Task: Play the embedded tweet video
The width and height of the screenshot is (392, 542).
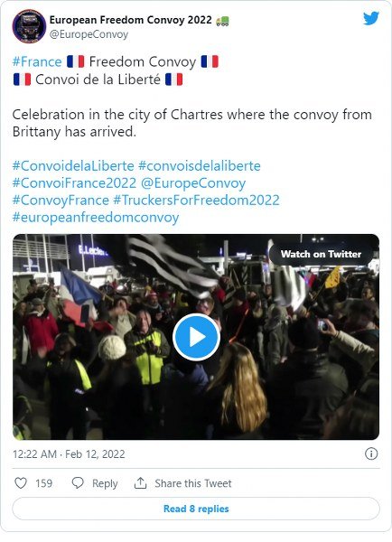Action: (x=196, y=337)
